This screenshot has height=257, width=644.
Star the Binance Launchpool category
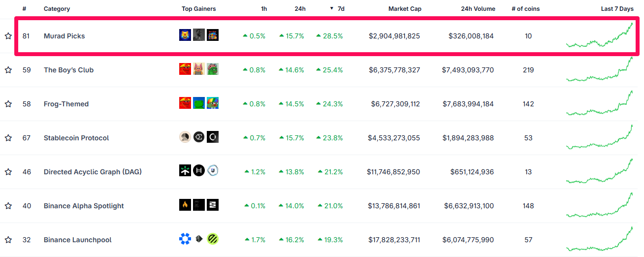[8, 240]
